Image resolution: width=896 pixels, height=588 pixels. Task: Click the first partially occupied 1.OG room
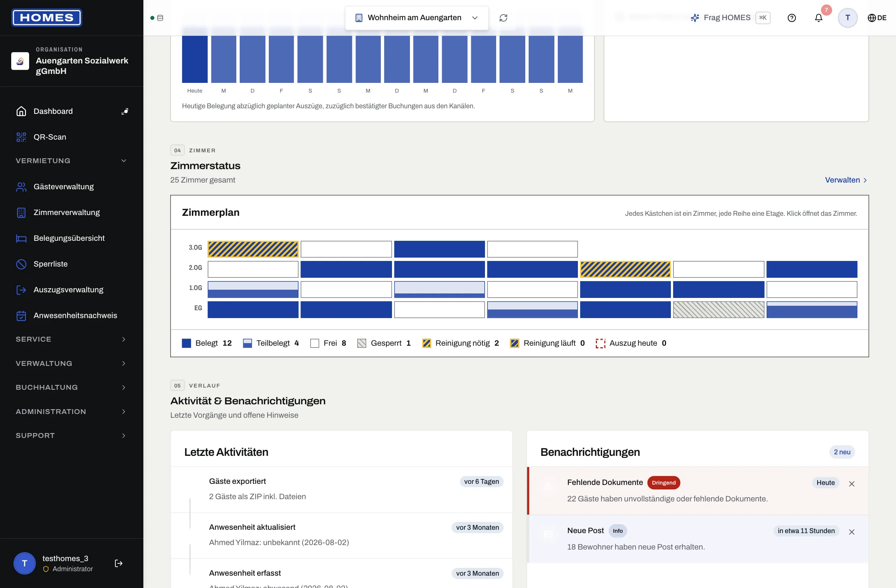253,289
